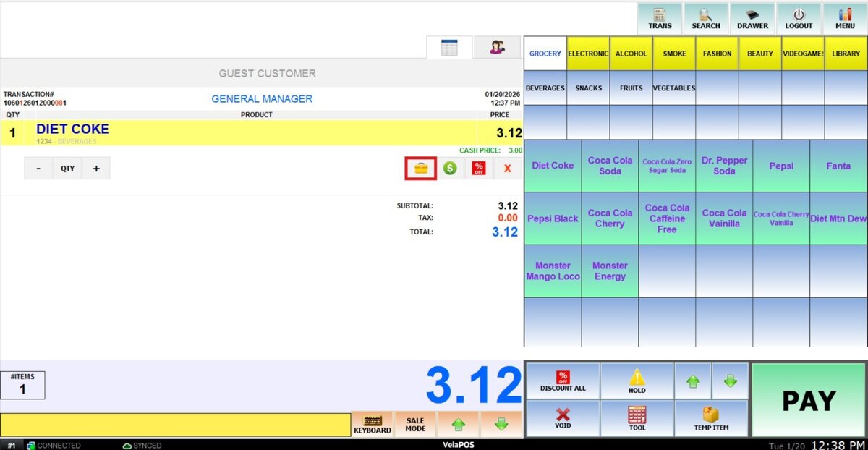
Task: Select the SMOKE category tab
Action: tap(674, 54)
